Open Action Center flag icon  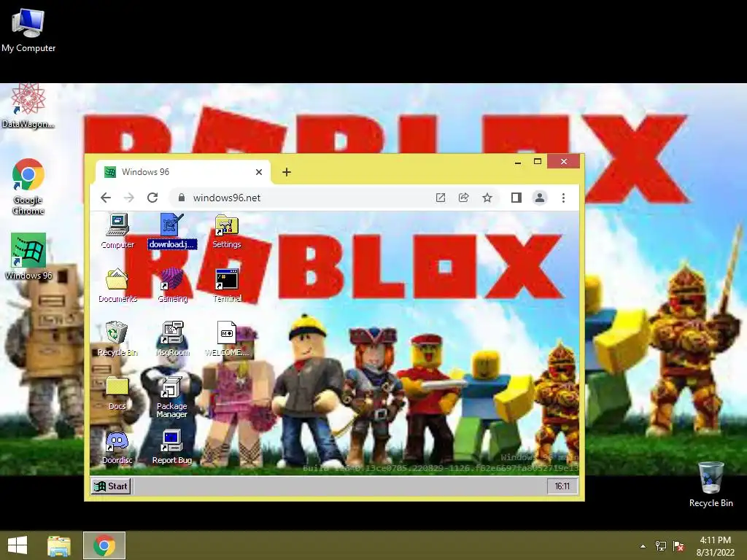678,546
